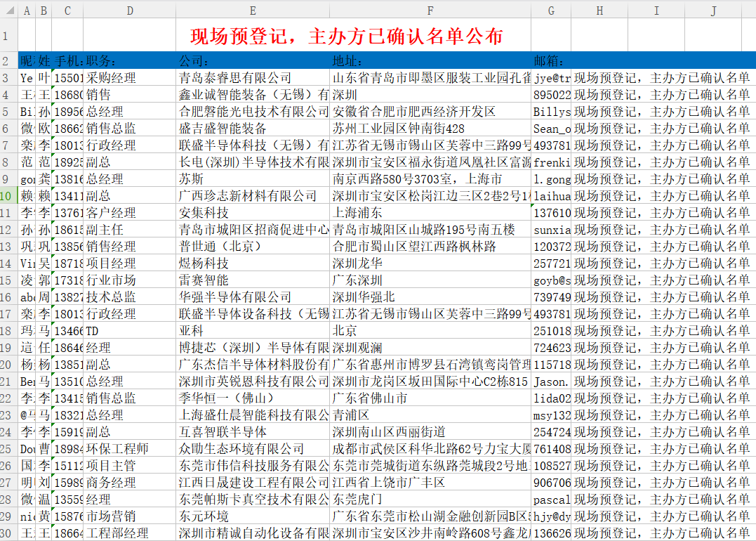
Task: Select entire row 10 via its row number
Action: [x=8, y=196]
